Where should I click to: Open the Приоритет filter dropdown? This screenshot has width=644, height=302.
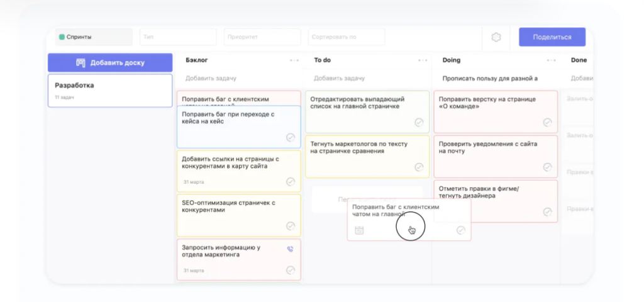coord(262,37)
